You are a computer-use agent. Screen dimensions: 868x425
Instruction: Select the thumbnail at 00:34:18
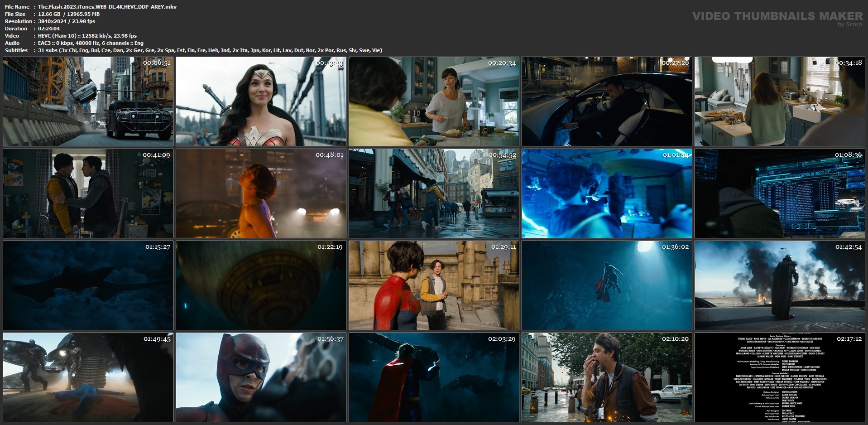coord(780,101)
